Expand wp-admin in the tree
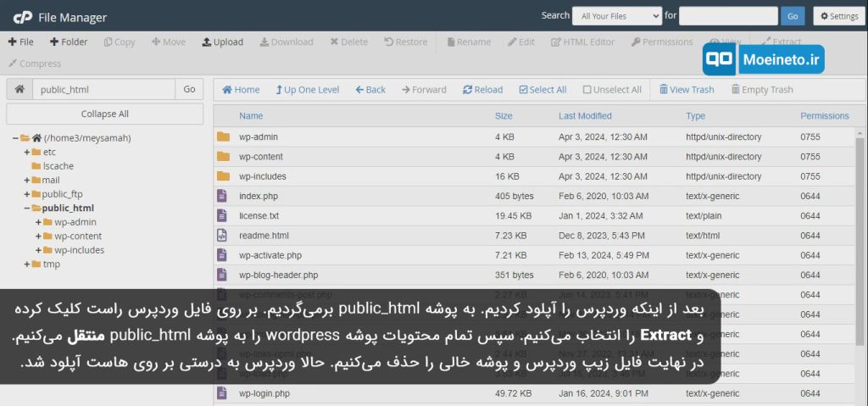This screenshot has width=868, height=406. (38, 222)
